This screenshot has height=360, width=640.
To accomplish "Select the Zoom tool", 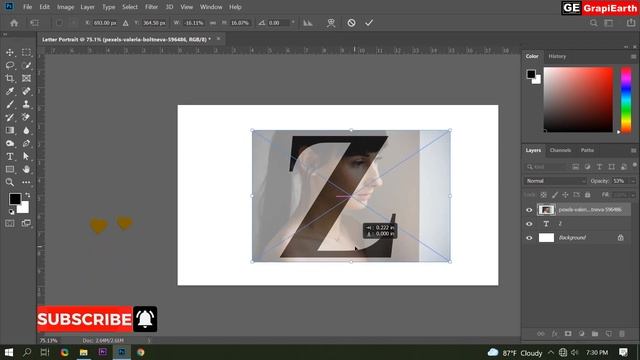I will pos(10,182).
